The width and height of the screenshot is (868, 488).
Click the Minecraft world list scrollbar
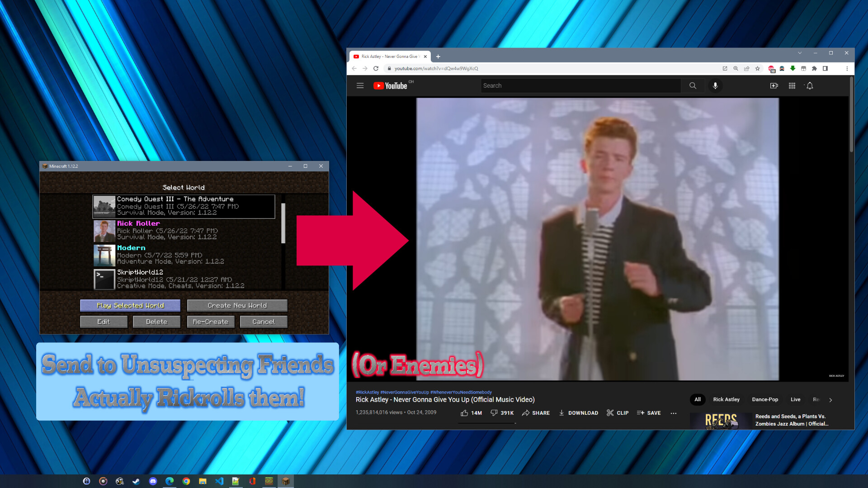click(x=283, y=223)
